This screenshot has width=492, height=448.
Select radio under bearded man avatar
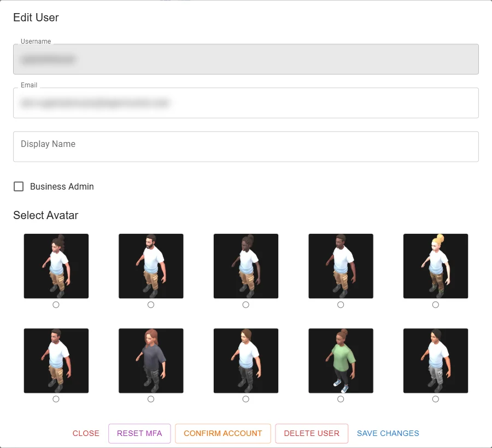[151, 305]
